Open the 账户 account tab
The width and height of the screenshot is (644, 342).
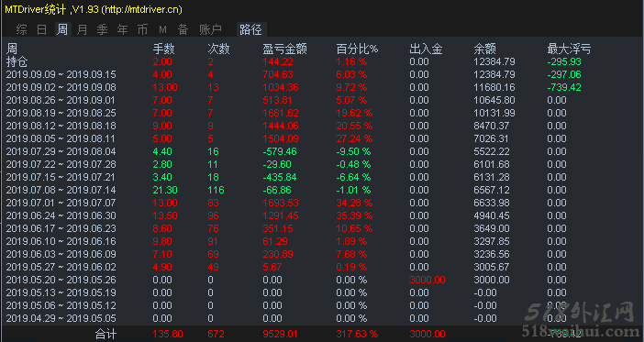210,29
